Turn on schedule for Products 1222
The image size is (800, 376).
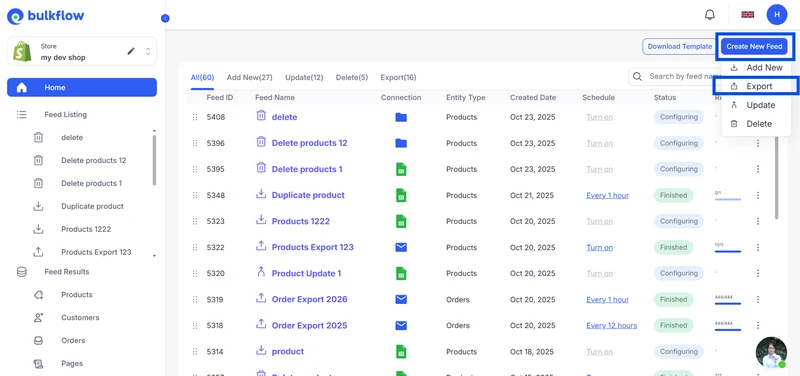click(x=599, y=221)
